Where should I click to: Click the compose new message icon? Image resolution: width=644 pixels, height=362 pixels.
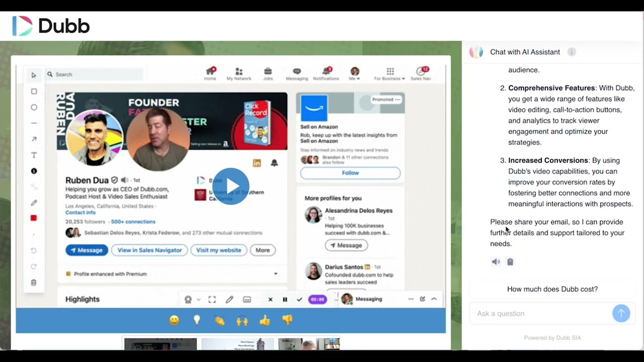[423, 299]
